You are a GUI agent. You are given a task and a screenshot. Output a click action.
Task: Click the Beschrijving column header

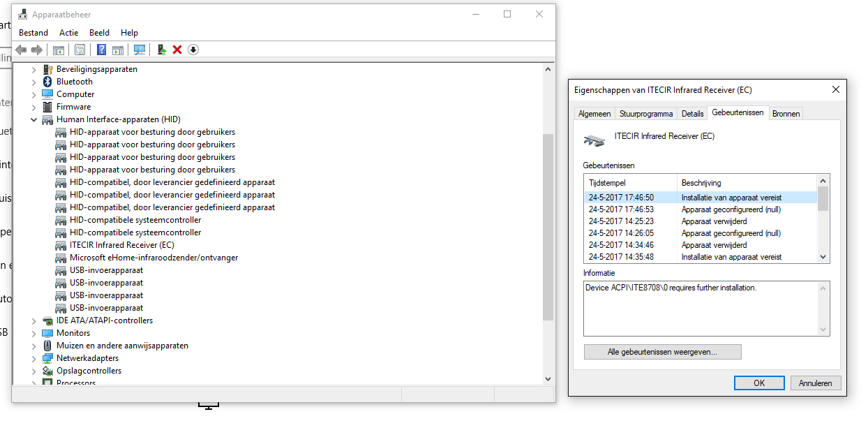[747, 183]
